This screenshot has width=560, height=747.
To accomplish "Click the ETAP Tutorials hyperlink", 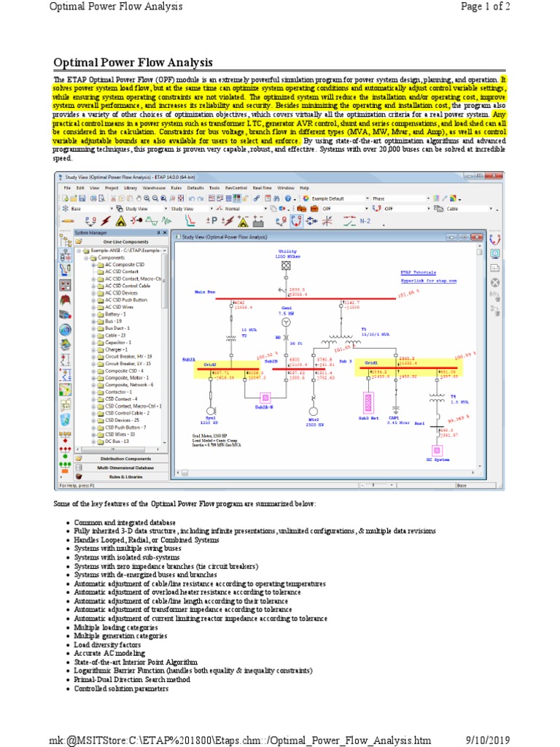I will [x=418, y=273].
